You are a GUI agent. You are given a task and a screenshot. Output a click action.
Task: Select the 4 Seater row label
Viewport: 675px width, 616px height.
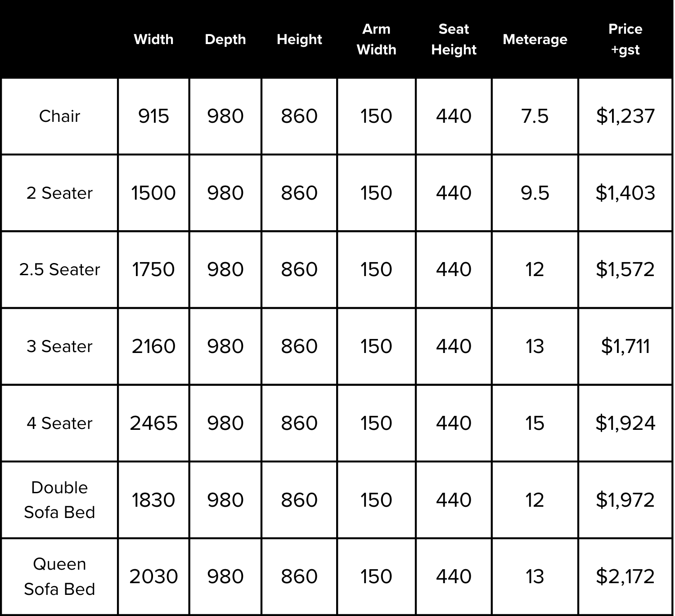pos(59,424)
